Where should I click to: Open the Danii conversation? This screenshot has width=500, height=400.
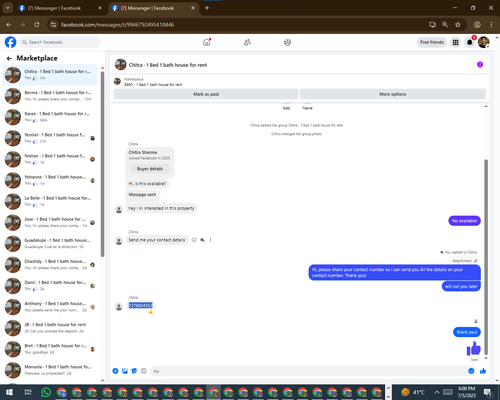[50, 286]
